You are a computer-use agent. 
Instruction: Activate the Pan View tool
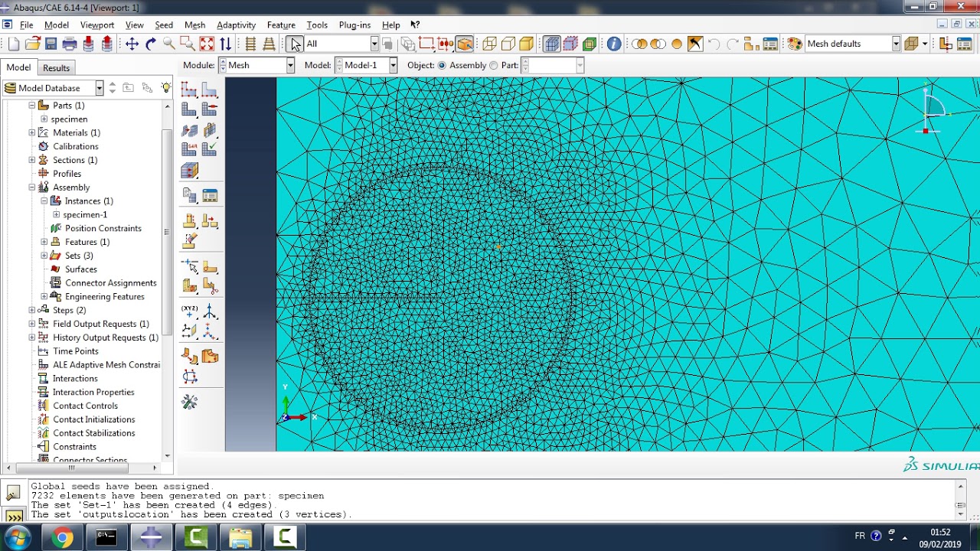click(x=132, y=44)
